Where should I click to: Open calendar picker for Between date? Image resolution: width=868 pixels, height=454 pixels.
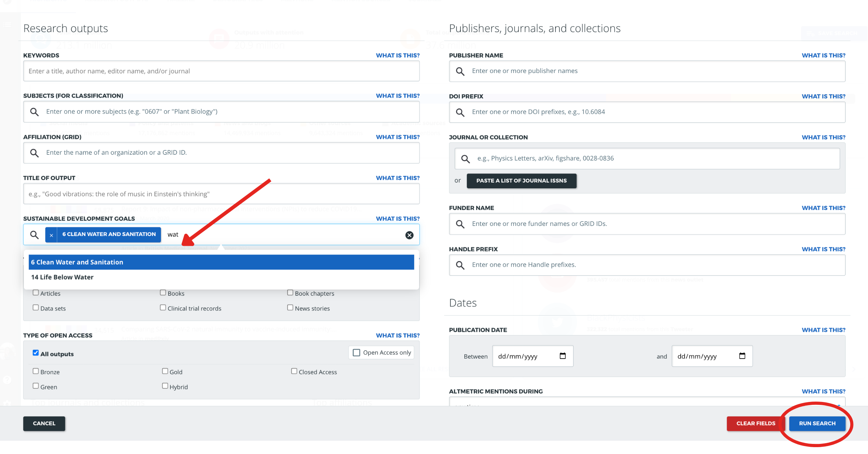pos(562,356)
